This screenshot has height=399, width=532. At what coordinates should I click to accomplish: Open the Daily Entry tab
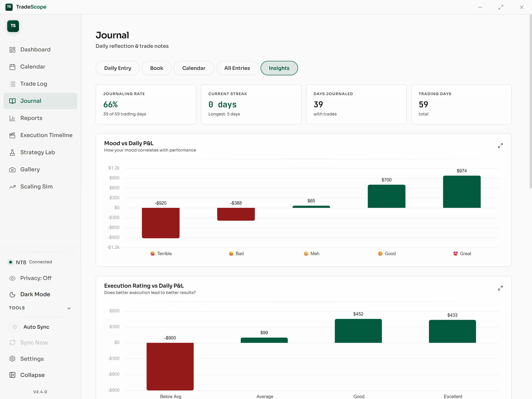[x=117, y=68]
